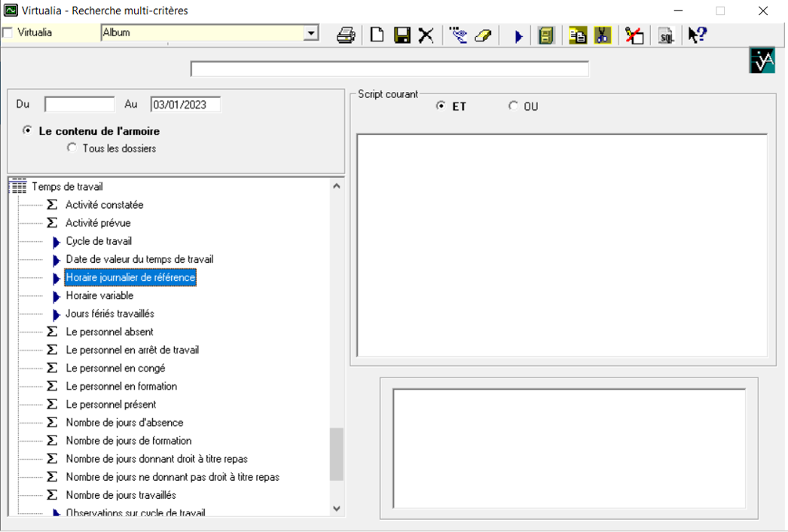Expand the Cycle de travail tree item
This screenshot has height=532, width=788.
(x=57, y=242)
